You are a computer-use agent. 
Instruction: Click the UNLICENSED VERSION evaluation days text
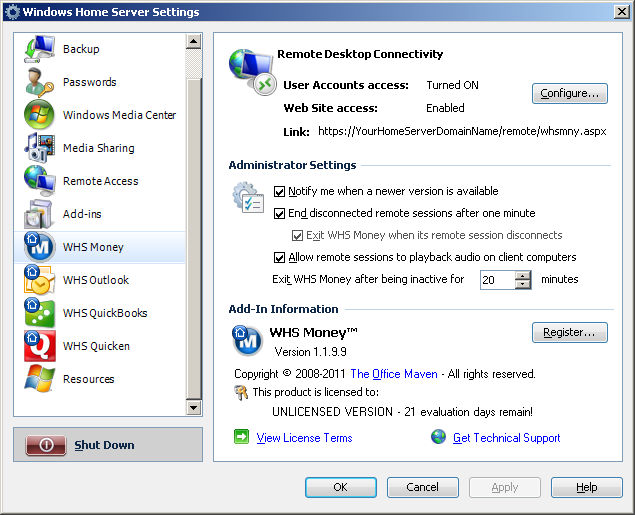[402, 412]
